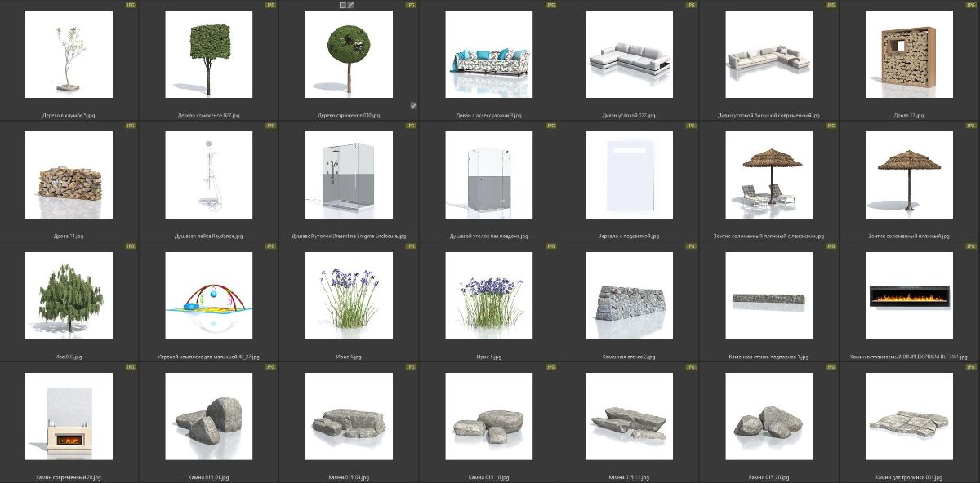This screenshot has height=483, width=980.
Task: Select the Каменная стенка подпорная 1 thumbnail
Action: coord(769,295)
